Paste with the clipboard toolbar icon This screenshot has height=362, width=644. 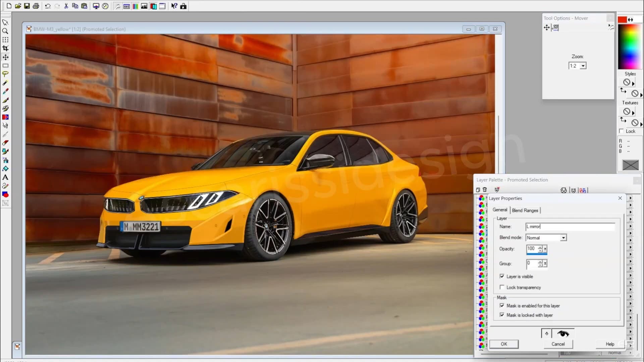(84, 6)
